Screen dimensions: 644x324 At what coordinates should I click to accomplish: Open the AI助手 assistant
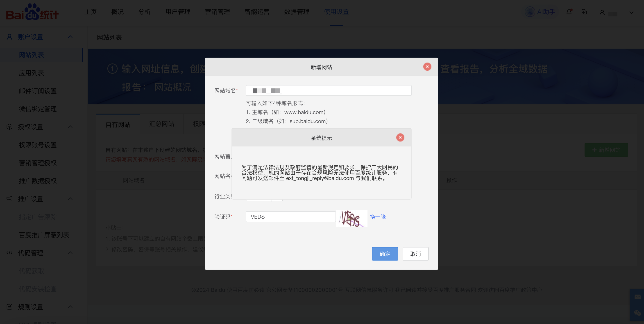pos(540,12)
